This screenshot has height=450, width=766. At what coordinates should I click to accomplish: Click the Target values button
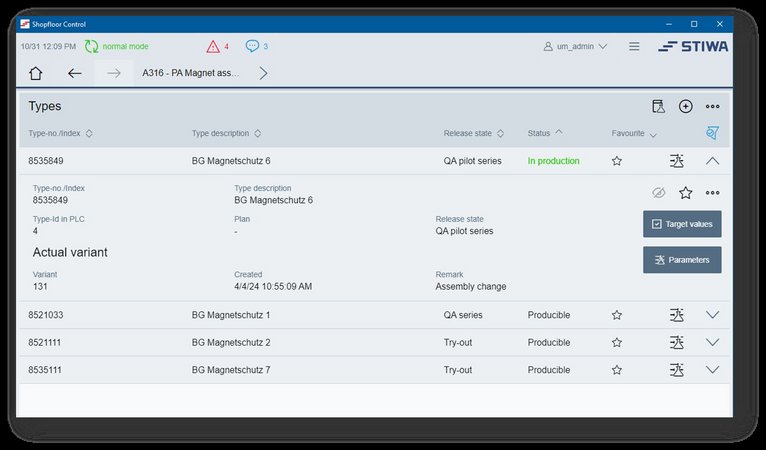682,224
